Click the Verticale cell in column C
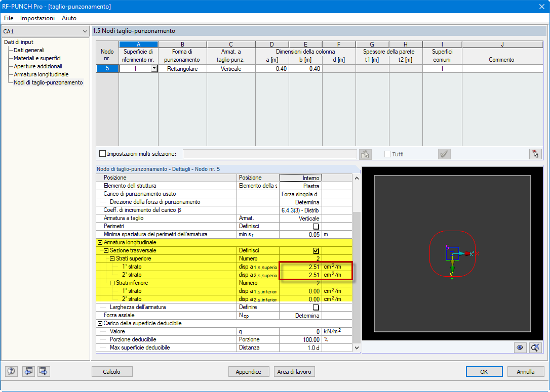This screenshot has height=392, width=550. pos(231,69)
